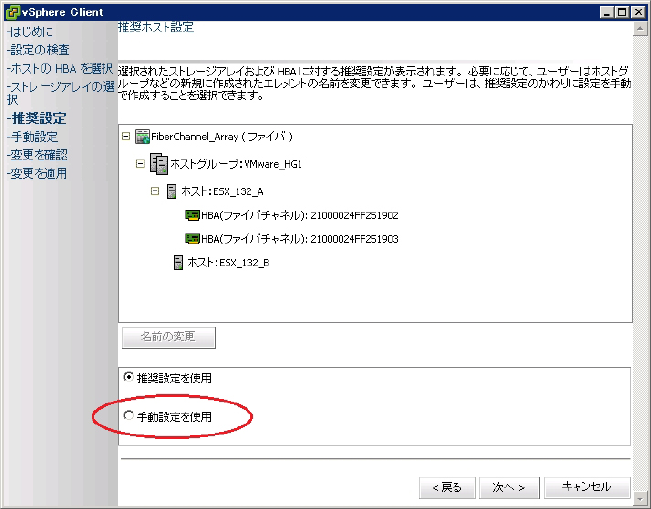Screen dimensions: 651x509
Task: Select the FiberChannel_Array (ファイバ) tree row
Action: coord(222,137)
